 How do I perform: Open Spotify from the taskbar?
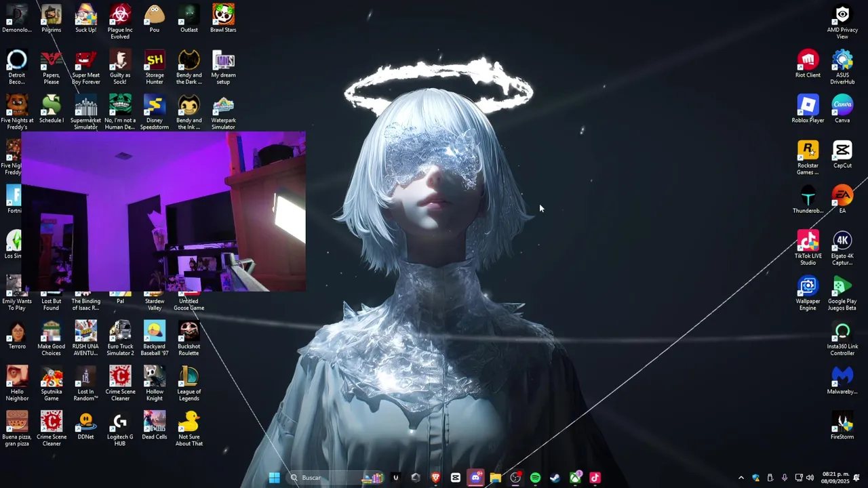(535, 478)
